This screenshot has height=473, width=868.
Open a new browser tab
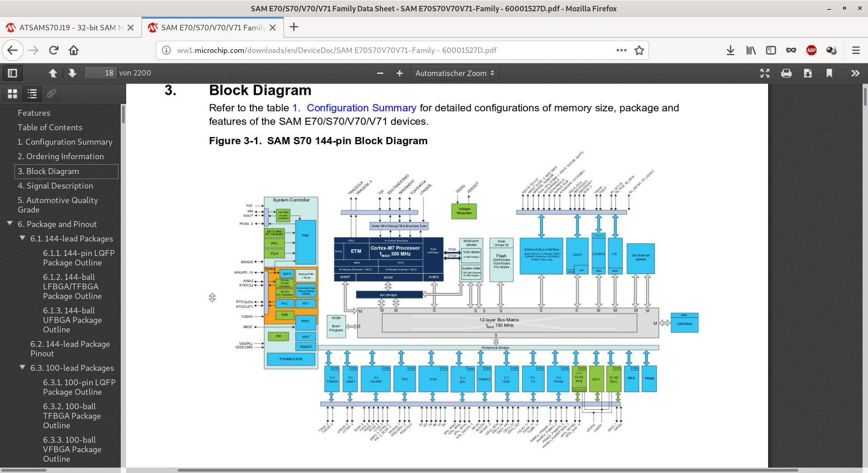click(x=294, y=27)
